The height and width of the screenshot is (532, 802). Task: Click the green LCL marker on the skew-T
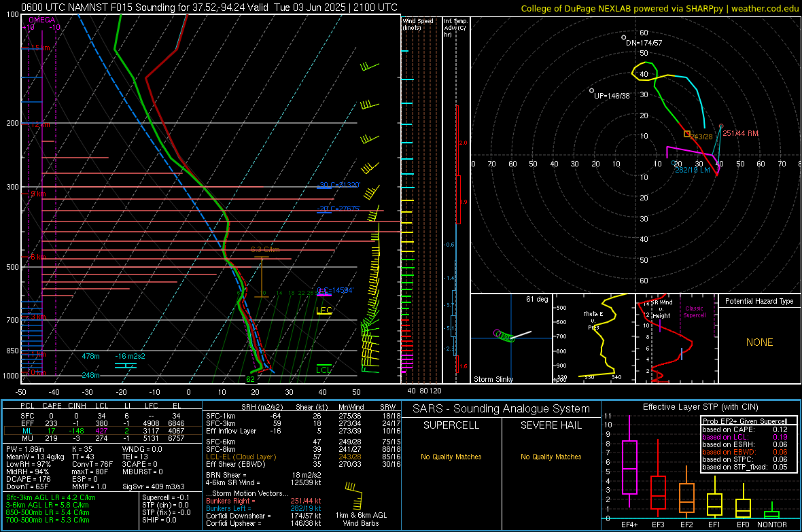324,370
